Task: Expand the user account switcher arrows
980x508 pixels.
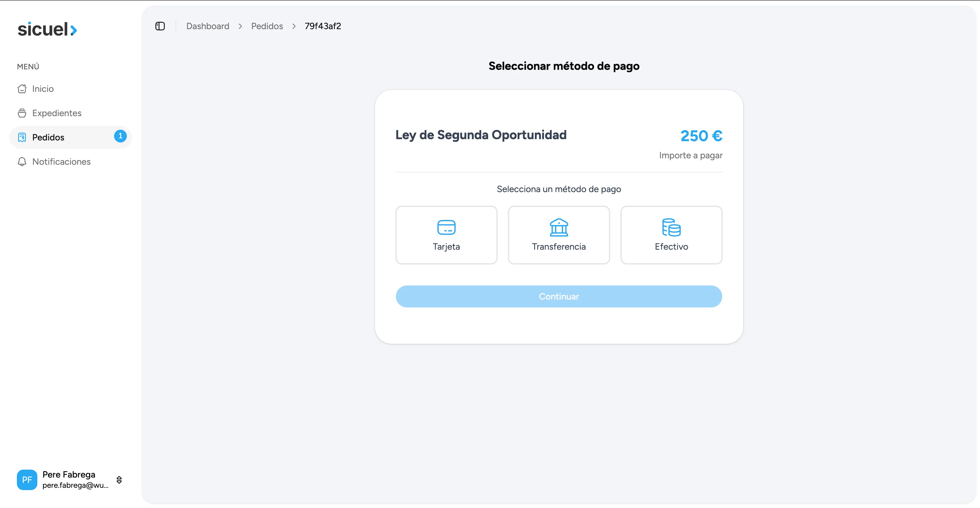Action: pyautogui.click(x=119, y=479)
